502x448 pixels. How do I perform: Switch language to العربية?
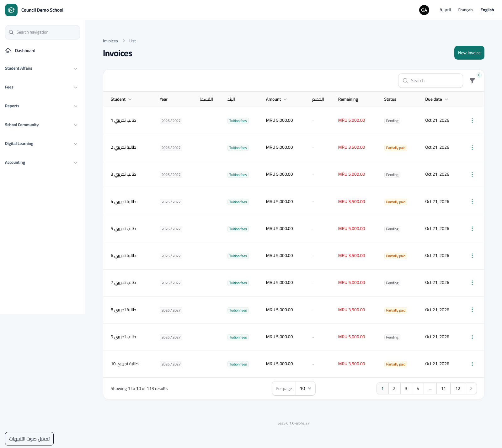coord(445,10)
